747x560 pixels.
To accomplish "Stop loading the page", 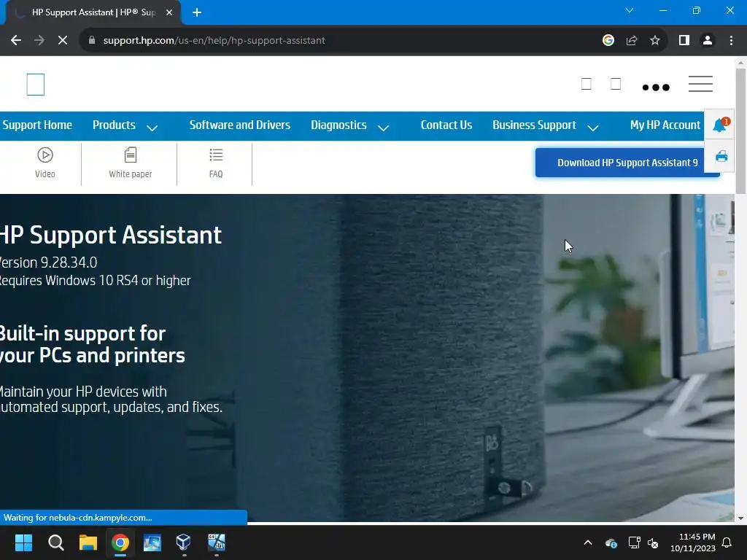I will click(63, 41).
